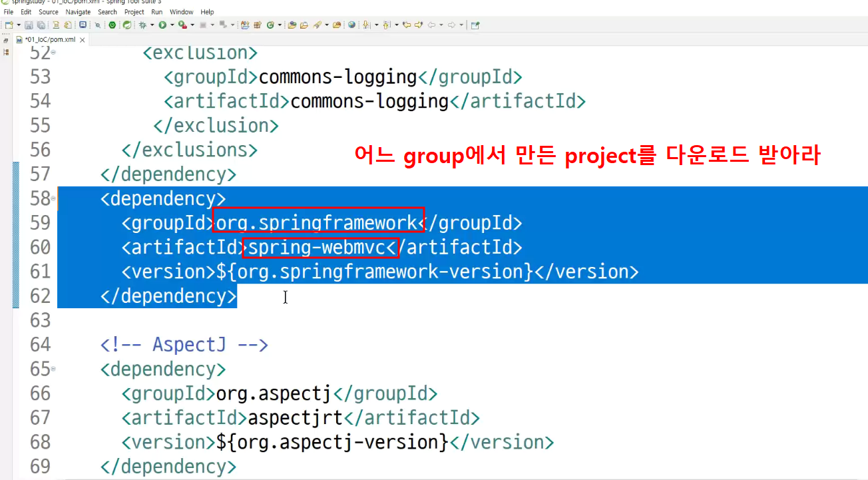Expand the Run configurations dropdown arrow
Screen dimensions: 868x480
pyautogui.click(x=172, y=25)
